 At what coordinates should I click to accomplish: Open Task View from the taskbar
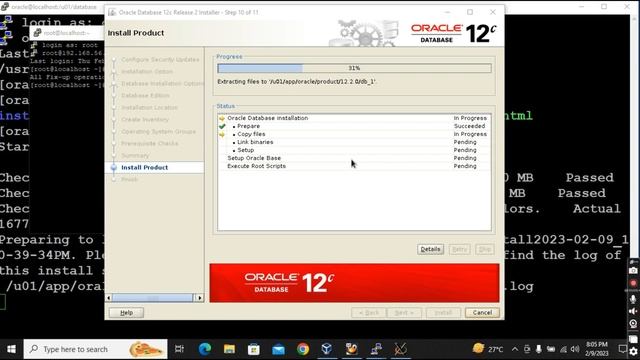pyautogui.click(x=179, y=349)
